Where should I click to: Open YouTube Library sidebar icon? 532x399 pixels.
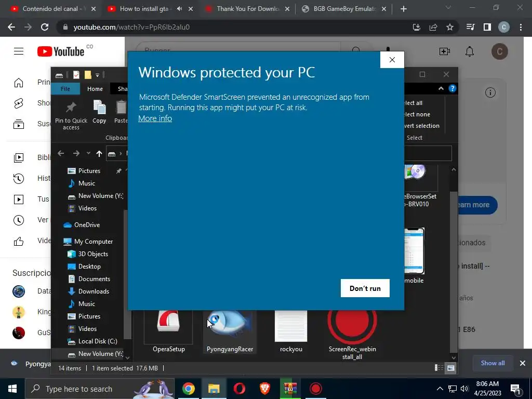(19, 158)
